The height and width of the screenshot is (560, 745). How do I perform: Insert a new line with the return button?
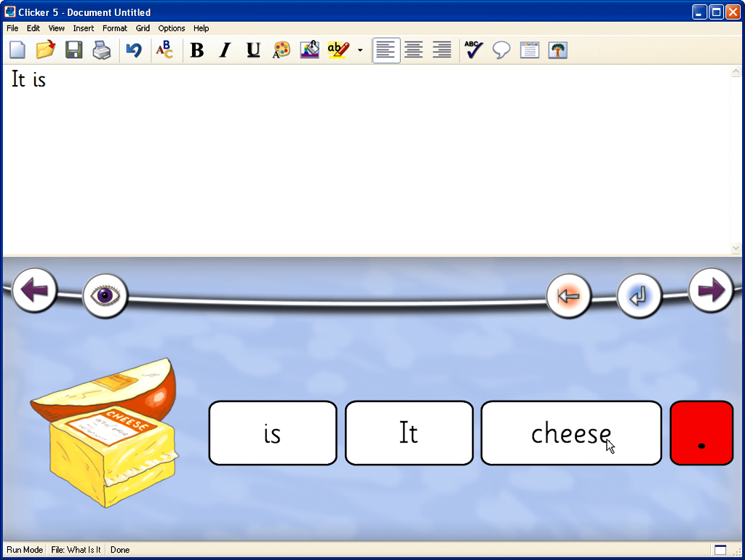point(639,296)
